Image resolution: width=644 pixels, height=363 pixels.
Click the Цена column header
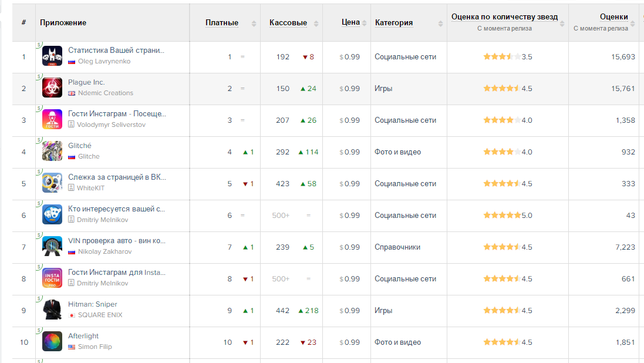[x=350, y=22]
